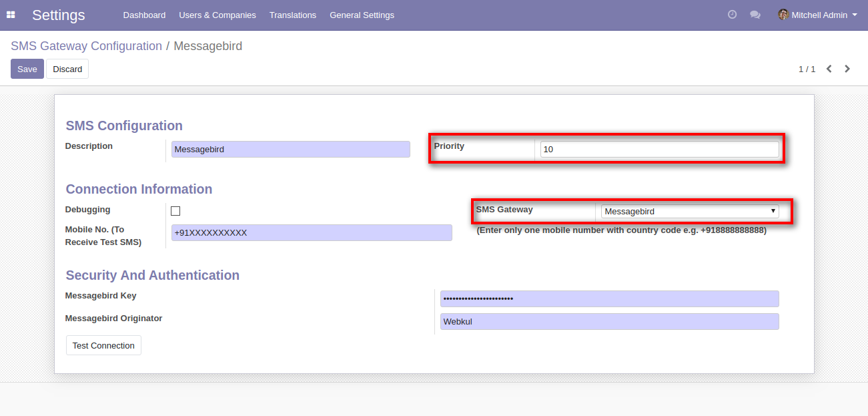
Task: Open Users & Companies menu
Action: pyautogui.click(x=218, y=15)
